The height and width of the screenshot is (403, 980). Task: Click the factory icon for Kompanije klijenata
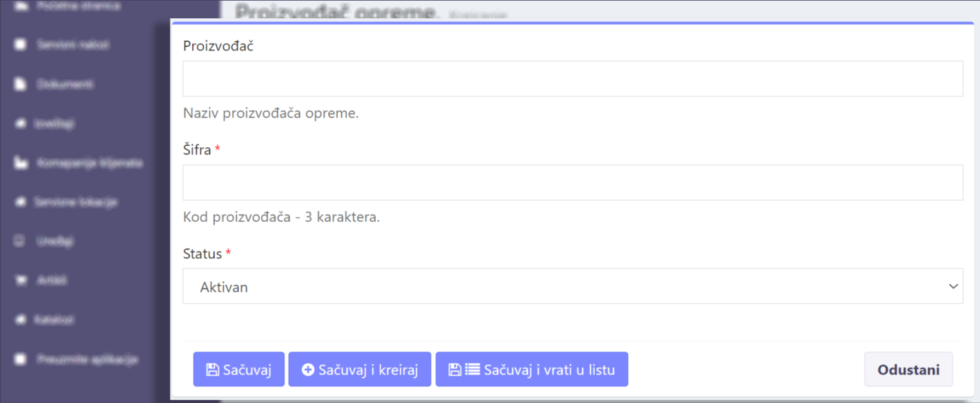click(20, 163)
